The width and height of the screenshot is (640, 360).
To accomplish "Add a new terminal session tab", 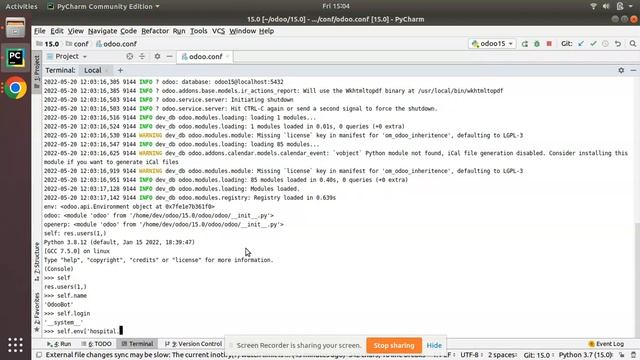I will 120,70.
